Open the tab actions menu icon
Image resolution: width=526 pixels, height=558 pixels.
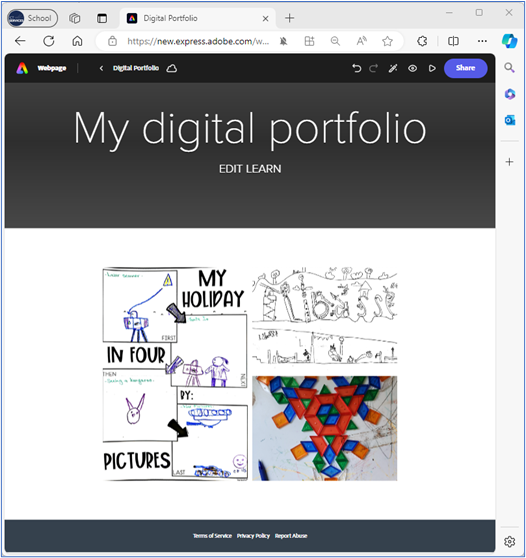[x=102, y=18]
